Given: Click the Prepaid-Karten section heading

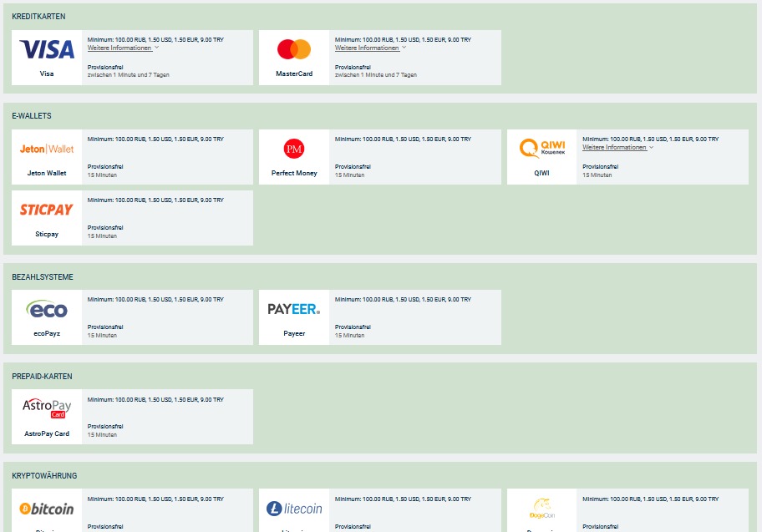Looking at the screenshot, I should pos(42,377).
